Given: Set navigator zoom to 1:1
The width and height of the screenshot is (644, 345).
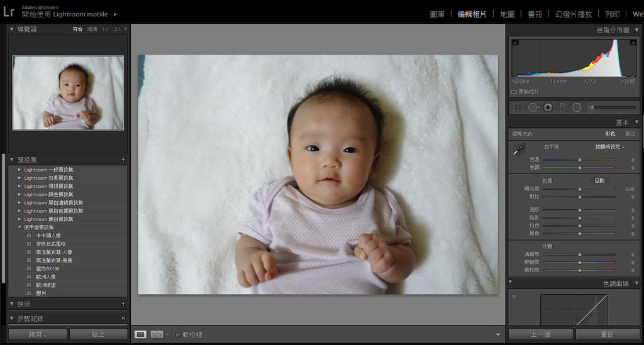Looking at the screenshot, I should pos(105,29).
